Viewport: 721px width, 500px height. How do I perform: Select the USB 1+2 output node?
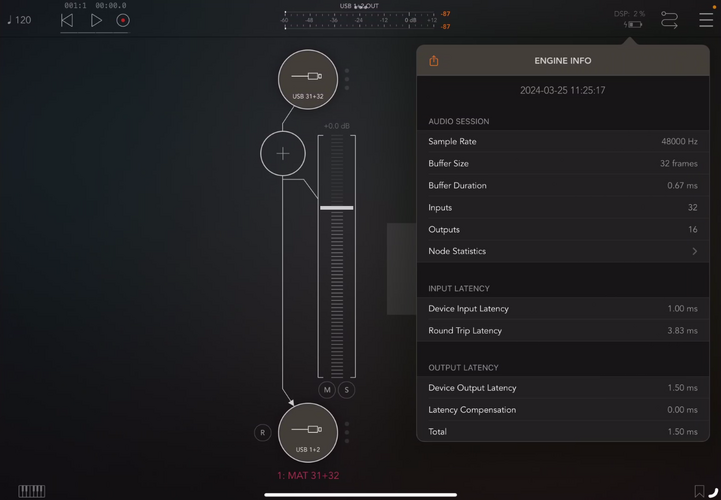coord(308,433)
